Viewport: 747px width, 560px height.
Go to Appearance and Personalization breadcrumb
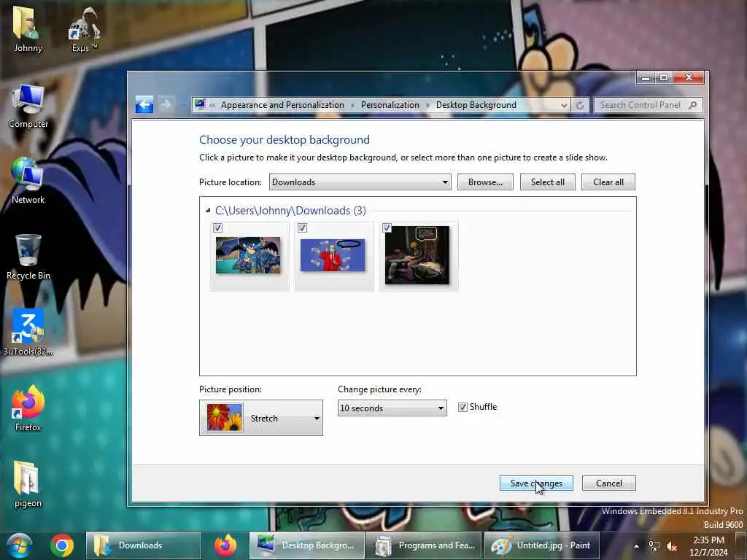[282, 105]
